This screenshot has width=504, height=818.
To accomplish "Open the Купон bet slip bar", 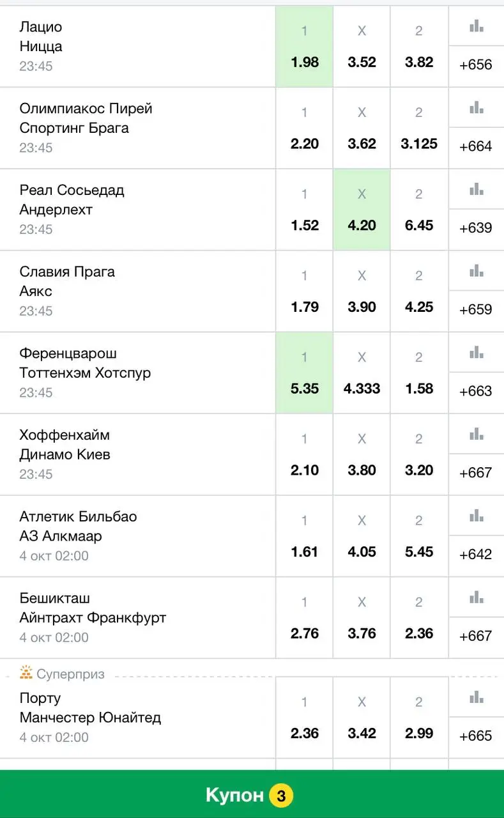I will pyautogui.click(x=252, y=794).
